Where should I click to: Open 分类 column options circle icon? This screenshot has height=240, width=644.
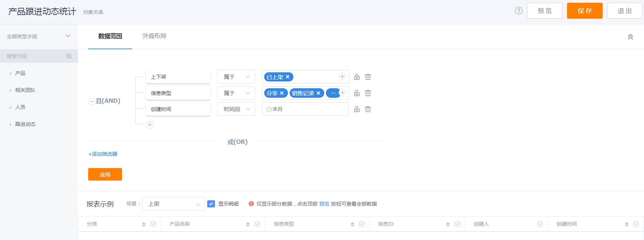tap(153, 224)
